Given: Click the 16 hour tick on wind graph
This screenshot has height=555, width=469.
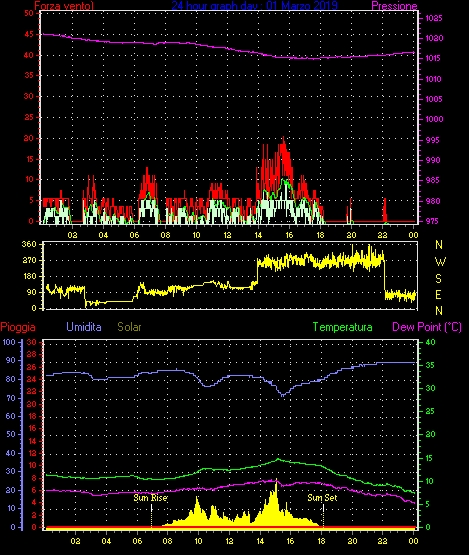Looking at the screenshot, I should click(x=289, y=235).
